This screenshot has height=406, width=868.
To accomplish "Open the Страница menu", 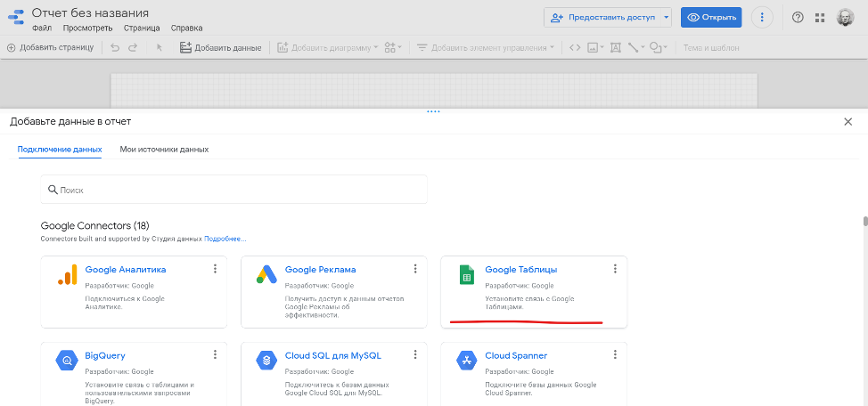I will click(142, 28).
